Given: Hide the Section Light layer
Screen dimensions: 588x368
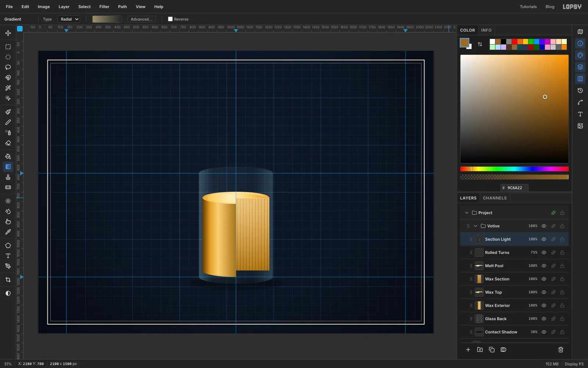Looking at the screenshot, I should click(x=544, y=239).
